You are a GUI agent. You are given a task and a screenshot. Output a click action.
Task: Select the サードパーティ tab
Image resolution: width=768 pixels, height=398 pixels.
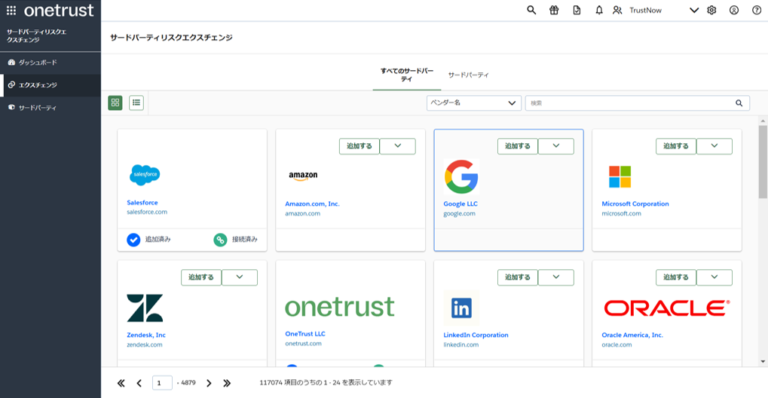pyautogui.click(x=468, y=75)
